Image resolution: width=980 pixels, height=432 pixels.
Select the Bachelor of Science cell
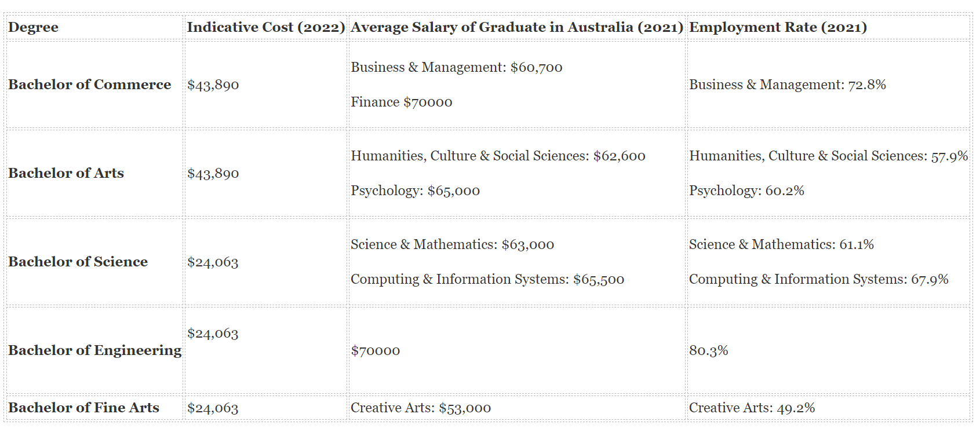coord(78,262)
